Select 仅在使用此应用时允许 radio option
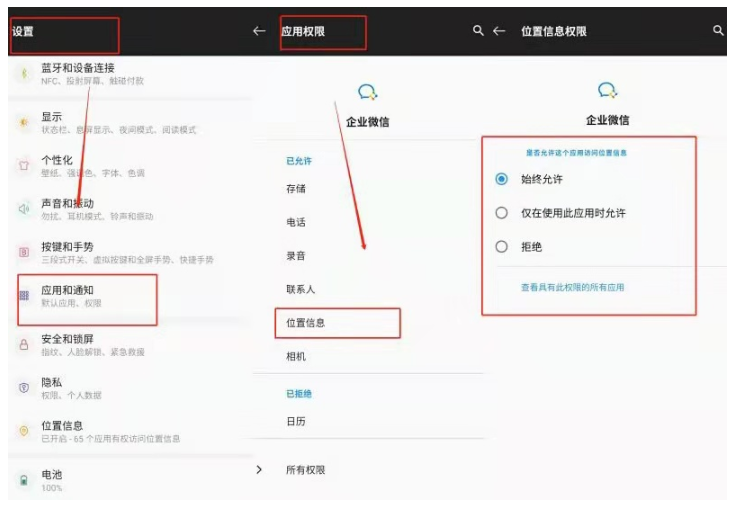This screenshot has width=735, height=513. coord(502,213)
